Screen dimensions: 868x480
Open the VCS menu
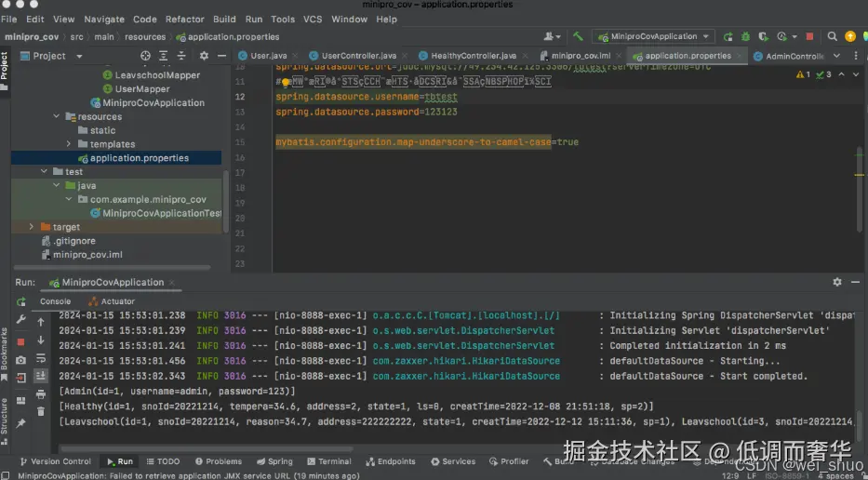[x=313, y=20]
